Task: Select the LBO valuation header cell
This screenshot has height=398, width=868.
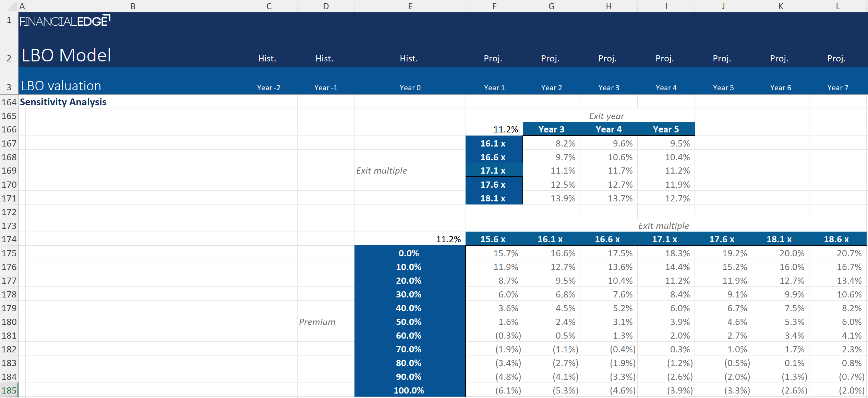Action: (x=61, y=86)
